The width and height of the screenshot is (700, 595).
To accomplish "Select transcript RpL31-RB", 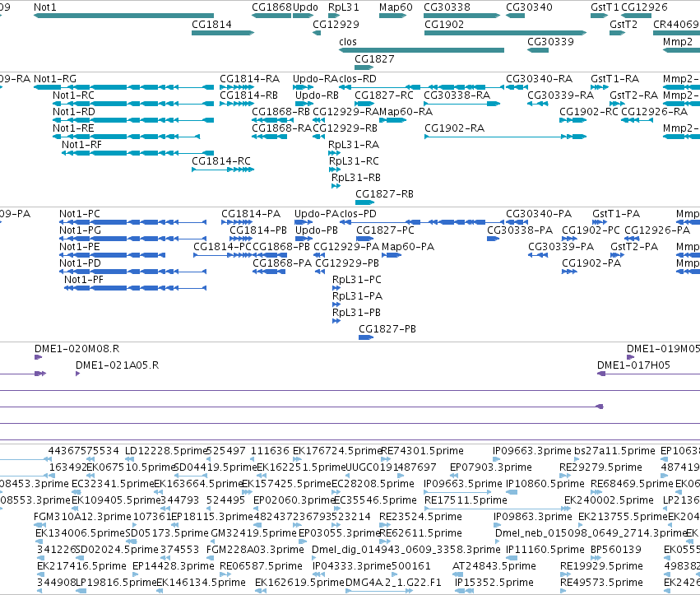I will (356, 178).
